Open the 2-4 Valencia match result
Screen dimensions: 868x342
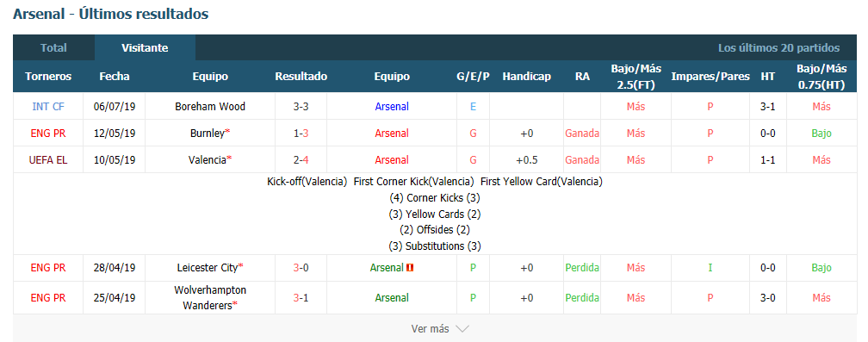[x=301, y=160]
